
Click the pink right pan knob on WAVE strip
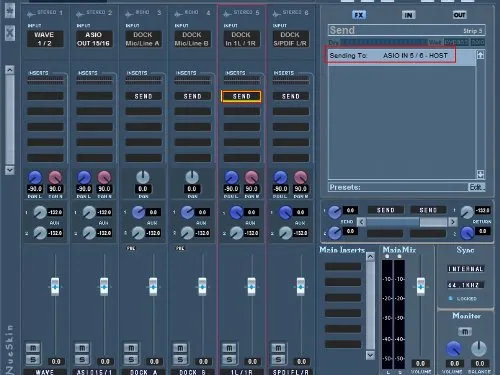click(x=55, y=178)
